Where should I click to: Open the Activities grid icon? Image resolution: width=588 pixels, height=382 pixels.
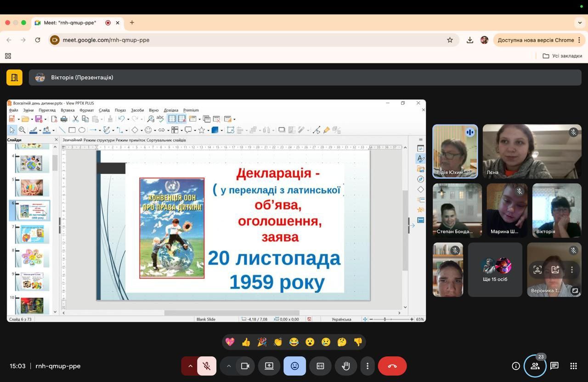(573, 366)
